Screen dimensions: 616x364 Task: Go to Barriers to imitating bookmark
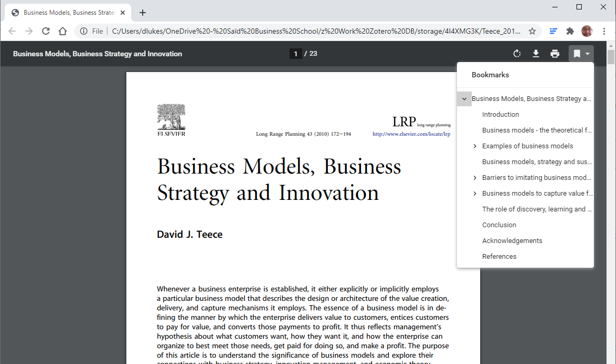point(536,177)
